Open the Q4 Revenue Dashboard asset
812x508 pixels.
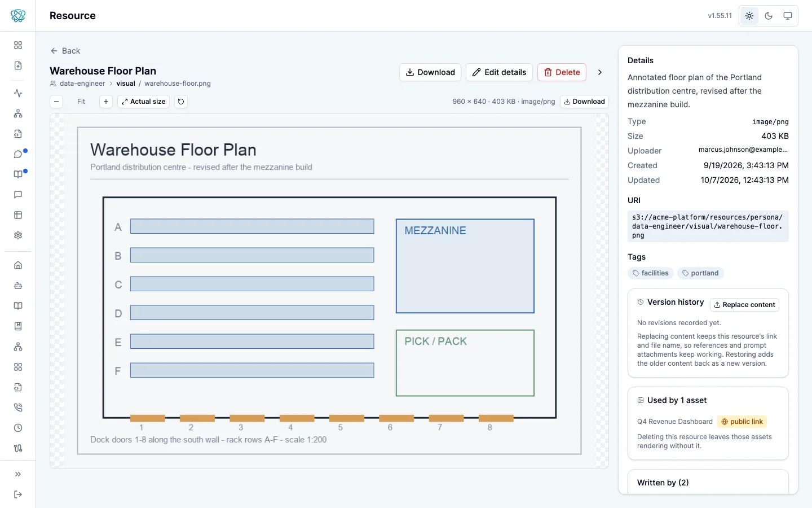tap(675, 422)
